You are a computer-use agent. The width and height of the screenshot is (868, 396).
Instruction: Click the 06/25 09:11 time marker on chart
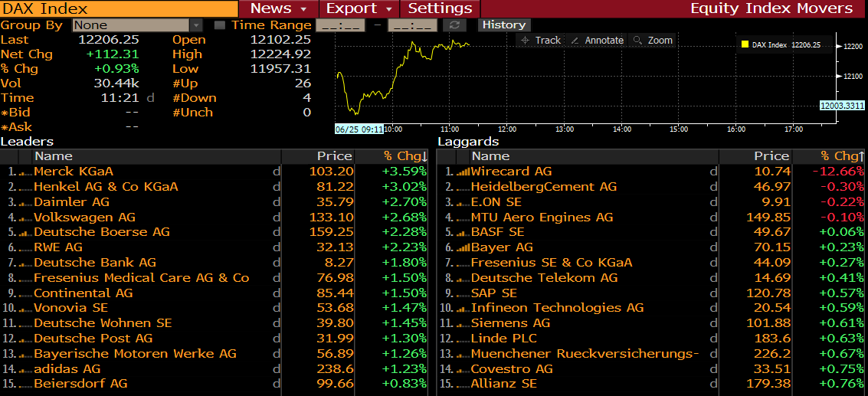pos(359,129)
